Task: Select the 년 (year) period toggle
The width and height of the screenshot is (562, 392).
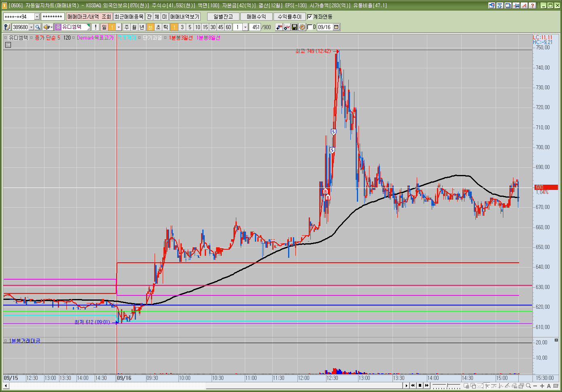Action: pos(142,27)
